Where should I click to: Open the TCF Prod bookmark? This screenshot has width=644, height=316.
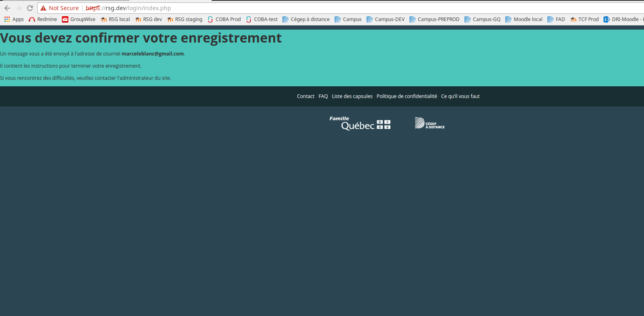pos(585,19)
